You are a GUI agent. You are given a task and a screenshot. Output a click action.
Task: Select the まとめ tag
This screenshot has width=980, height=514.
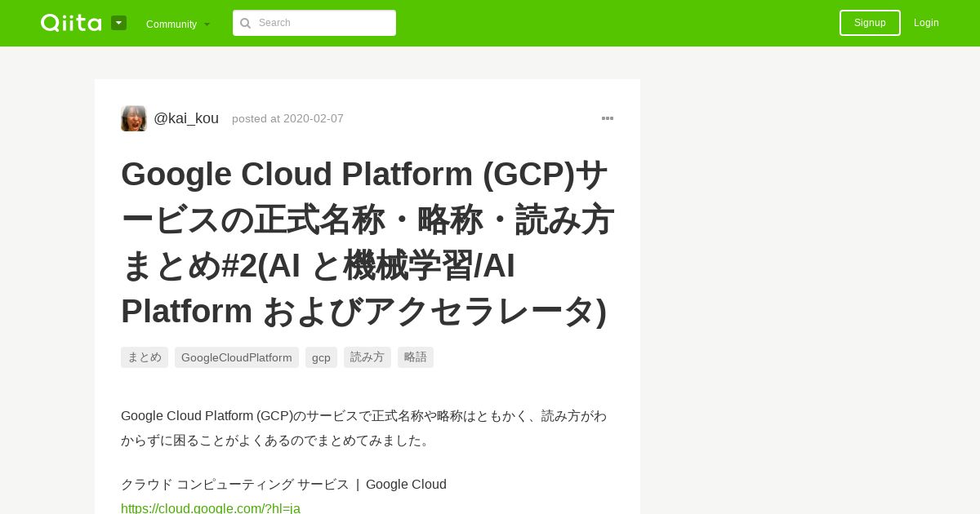pyautogui.click(x=145, y=357)
